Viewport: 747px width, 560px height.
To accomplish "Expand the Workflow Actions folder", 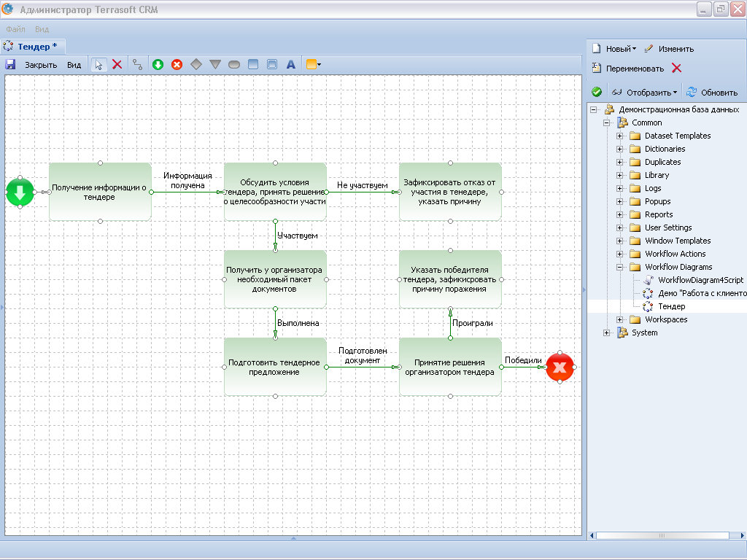I will (x=619, y=254).
